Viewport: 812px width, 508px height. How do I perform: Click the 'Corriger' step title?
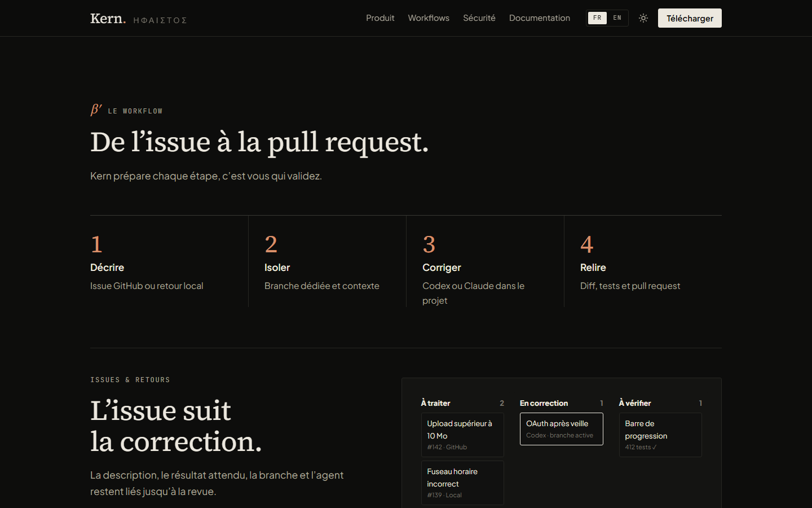coord(442,268)
